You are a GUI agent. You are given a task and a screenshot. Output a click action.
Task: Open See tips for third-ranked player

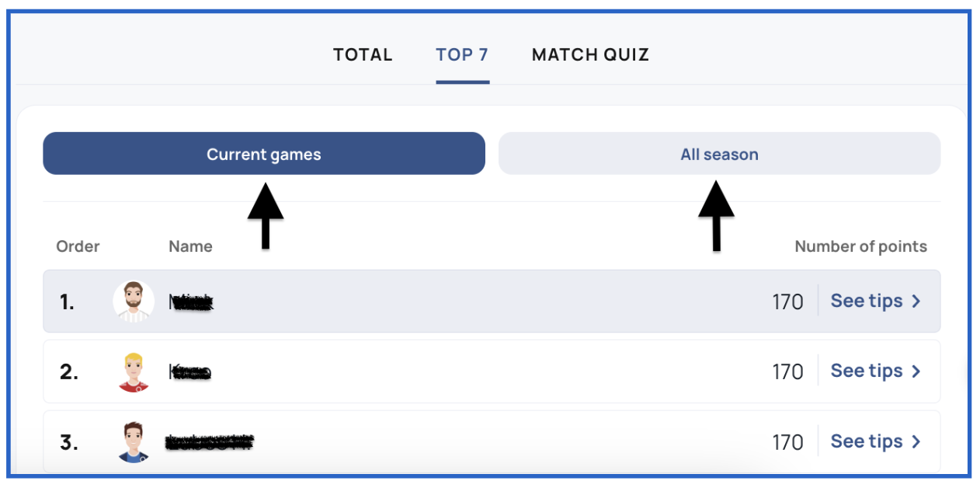(x=875, y=441)
